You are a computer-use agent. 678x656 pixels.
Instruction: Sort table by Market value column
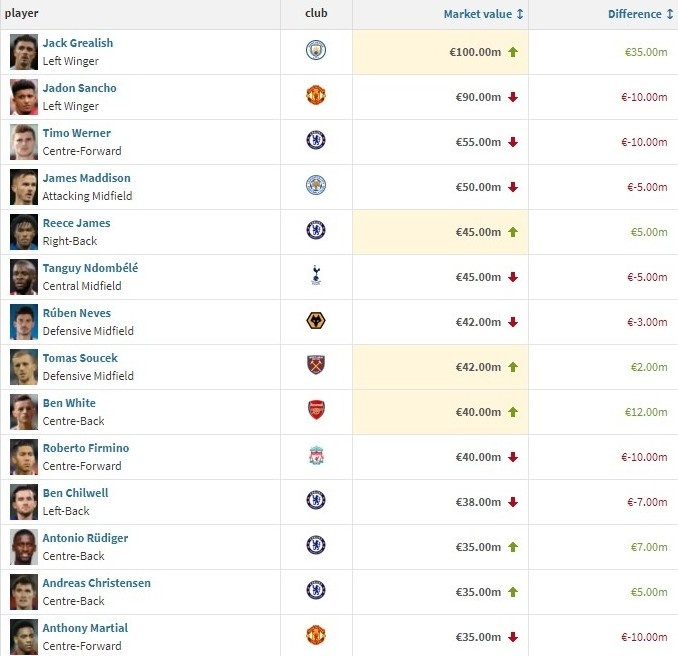click(x=483, y=14)
